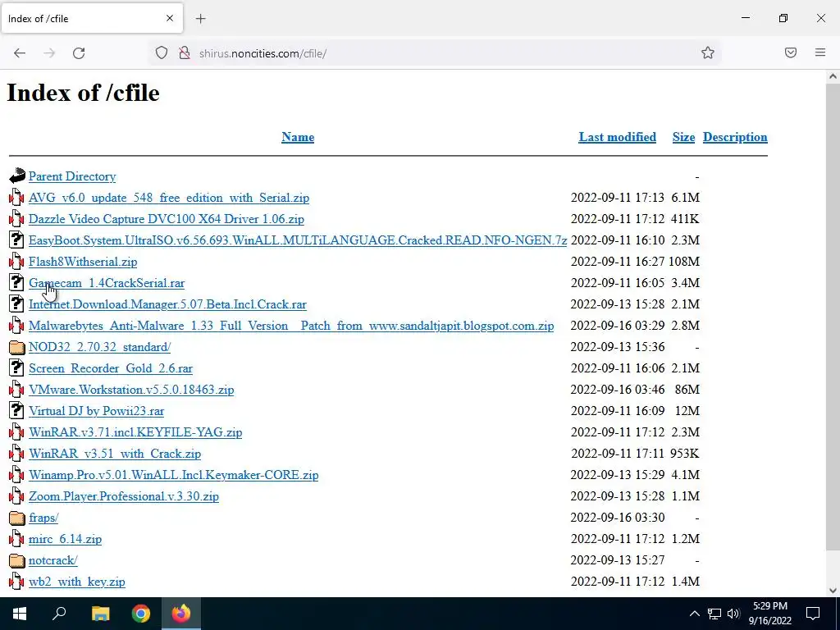Viewport: 840px width, 630px height.
Task: Download WinRAR v3.51 with Crack zip
Action: click(x=115, y=454)
